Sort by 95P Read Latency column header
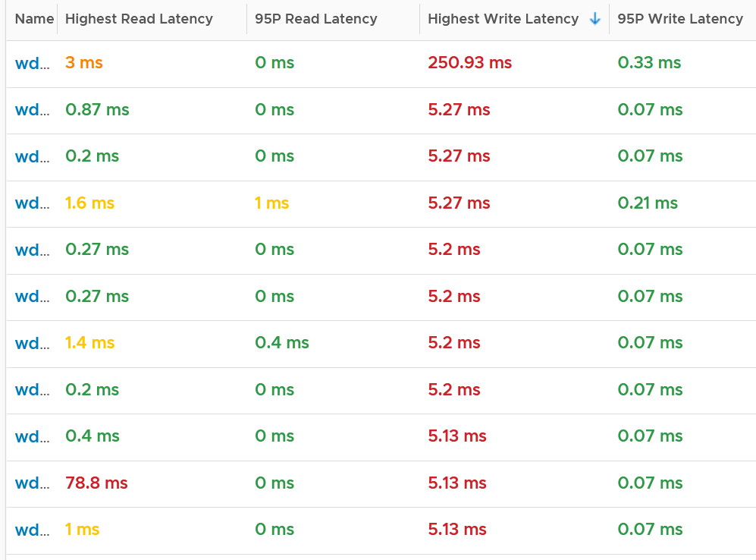Screen dimensions: 756x560 [315, 19]
